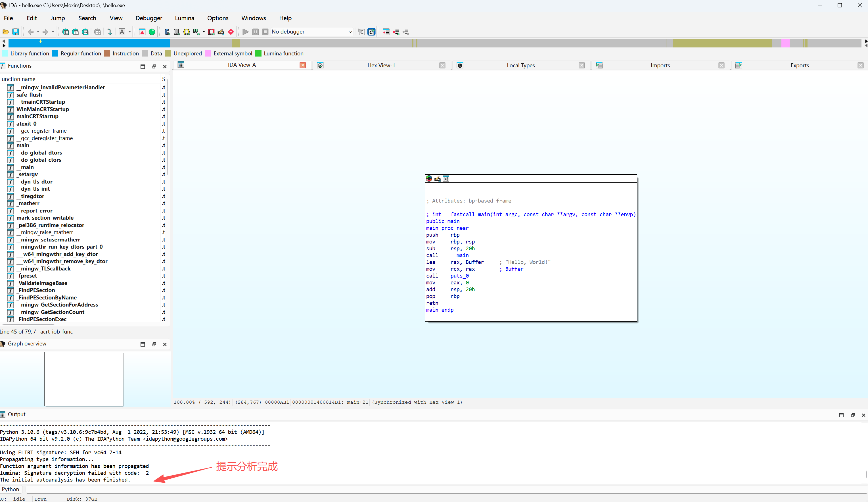Click the Python console language button
The width and height of the screenshot is (868, 502).
(x=11, y=489)
